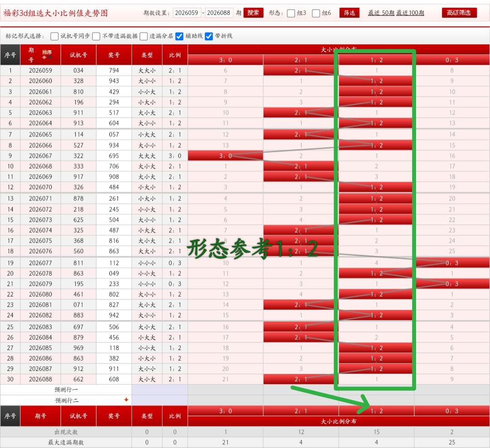
Task: Enable 遗漏分层 checkbox
Action: point(144,36)
